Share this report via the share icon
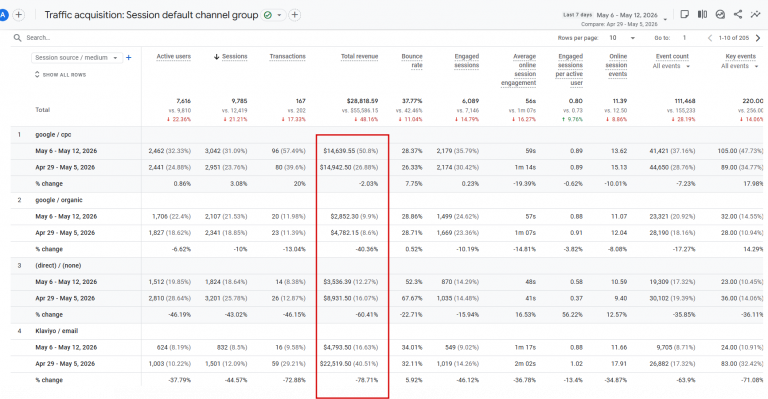 [x=738, y=14]
